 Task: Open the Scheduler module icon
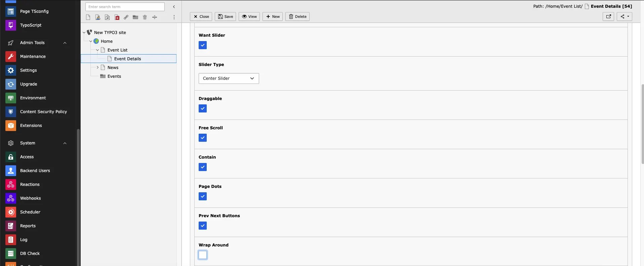[x=11, y=212]
